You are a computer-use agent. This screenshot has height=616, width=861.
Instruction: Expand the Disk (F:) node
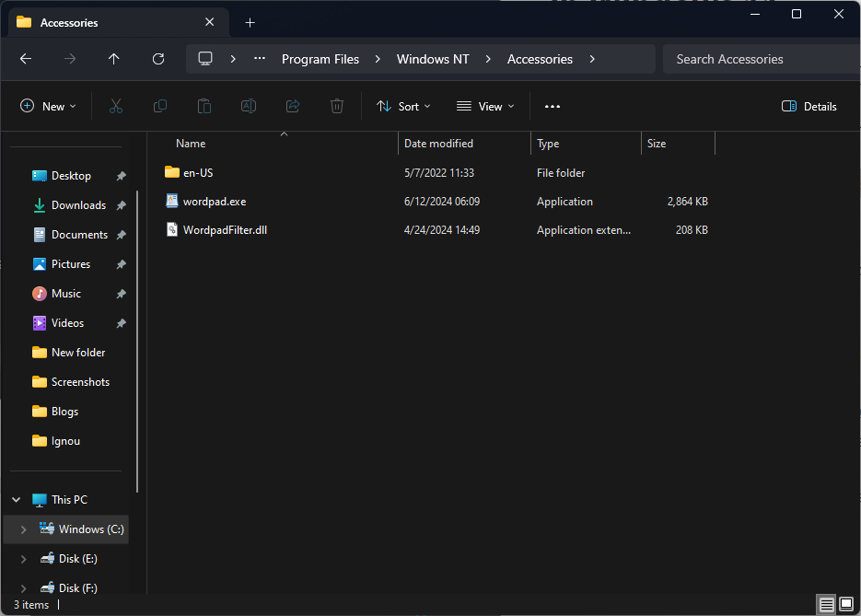[23, 588]
